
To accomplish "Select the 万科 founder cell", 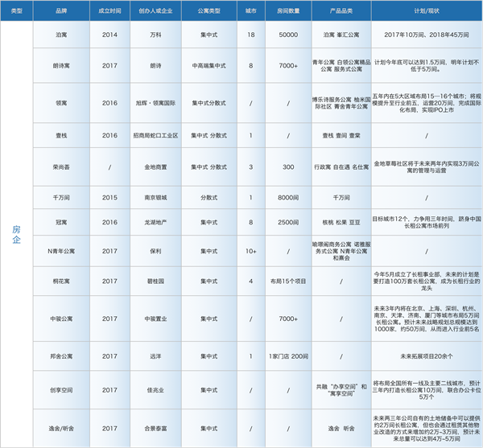I will [x=160, y=35].
